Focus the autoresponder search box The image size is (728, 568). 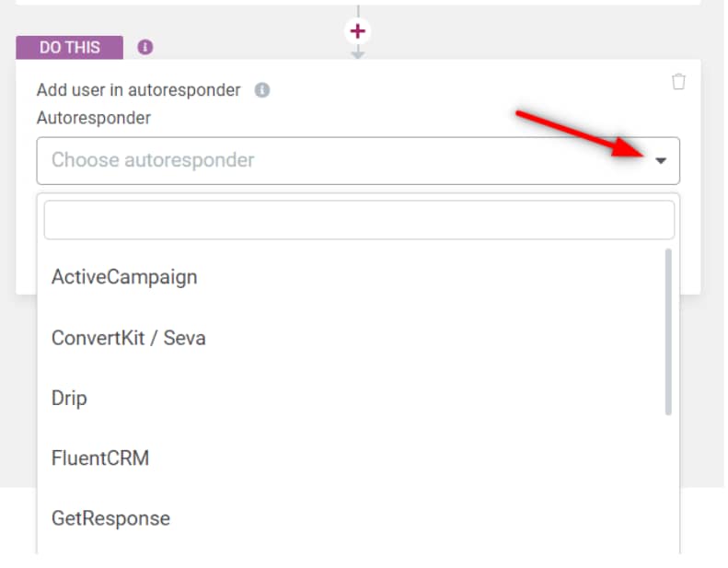[x=359, y=220]
